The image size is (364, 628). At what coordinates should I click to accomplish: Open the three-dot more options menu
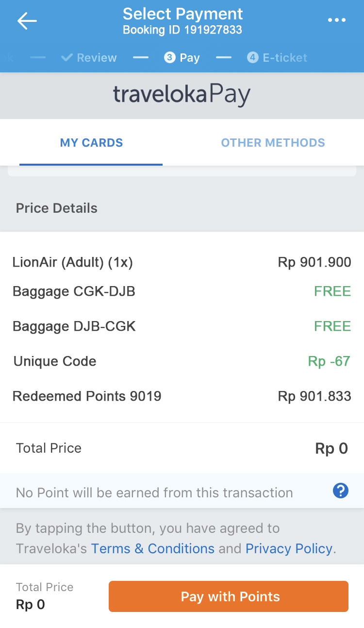tap(336, 20)
